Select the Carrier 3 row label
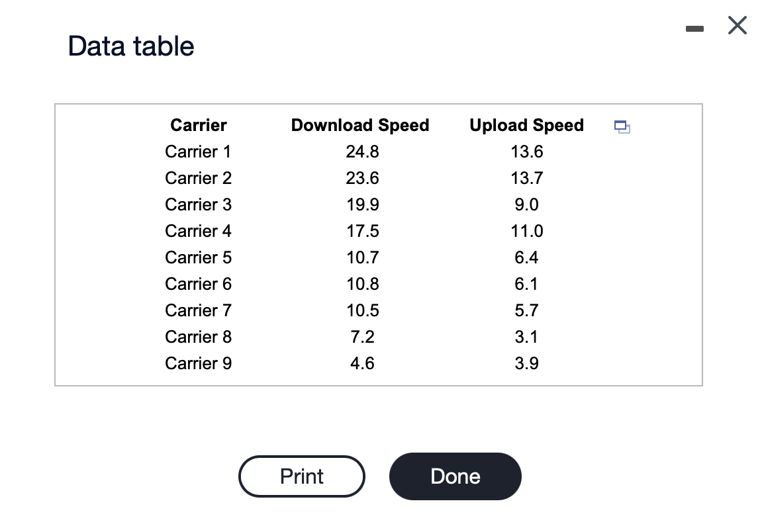This screenshot has width=764, height=532. [197, 204]
